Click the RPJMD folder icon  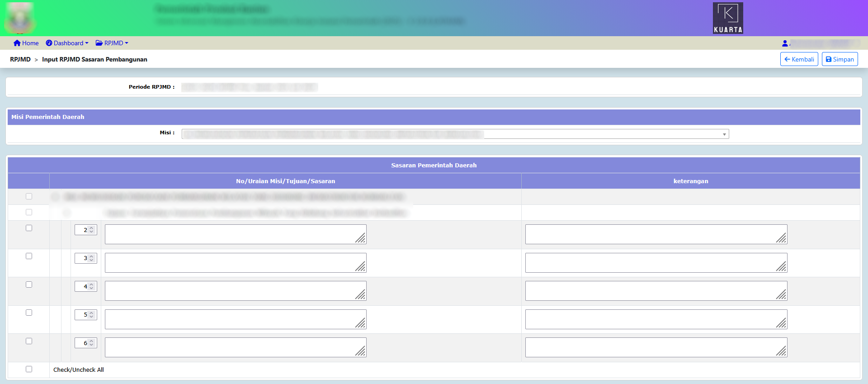coord(99,43)
